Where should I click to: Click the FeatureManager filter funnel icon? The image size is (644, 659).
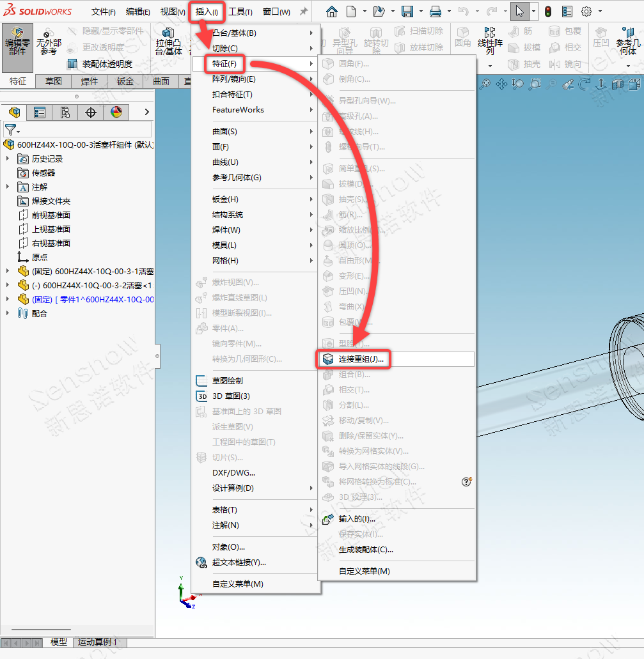tap(10, 130)
